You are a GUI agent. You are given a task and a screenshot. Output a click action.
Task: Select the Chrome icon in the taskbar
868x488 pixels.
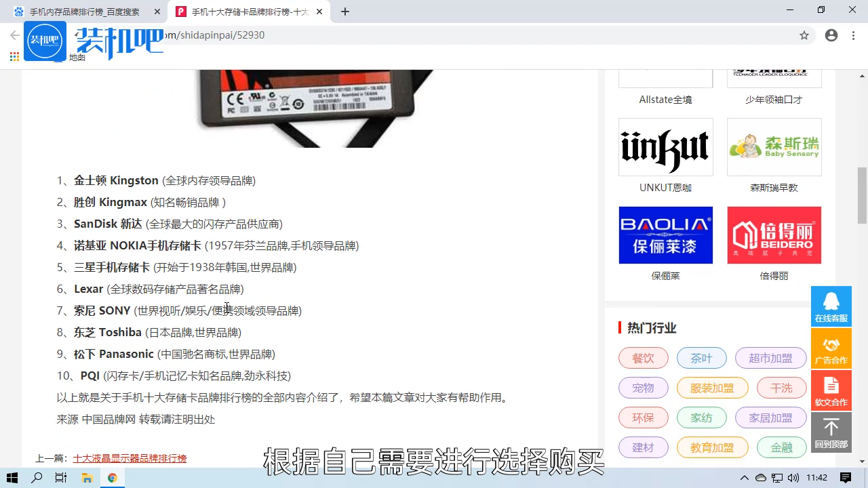tap(113, 478)
